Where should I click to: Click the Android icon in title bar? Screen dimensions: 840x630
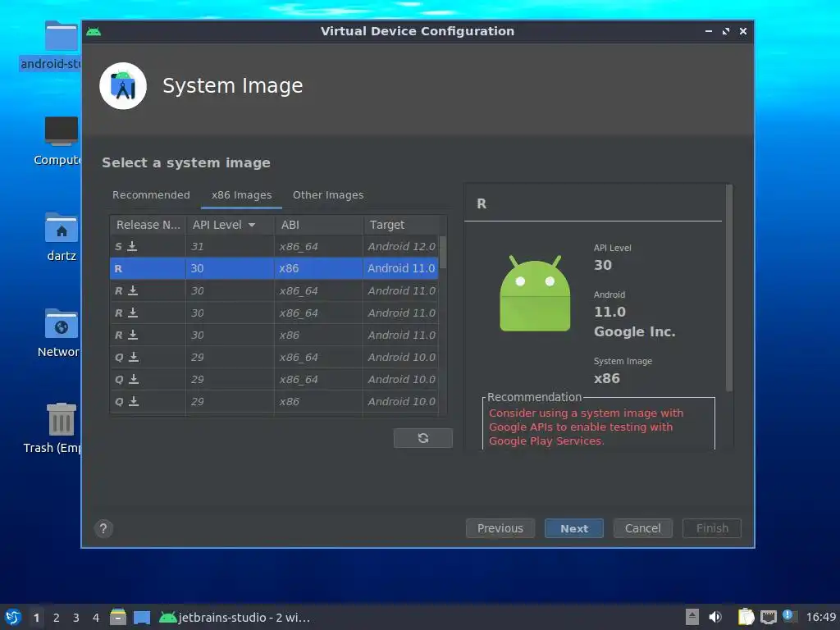tap(94, 32)
